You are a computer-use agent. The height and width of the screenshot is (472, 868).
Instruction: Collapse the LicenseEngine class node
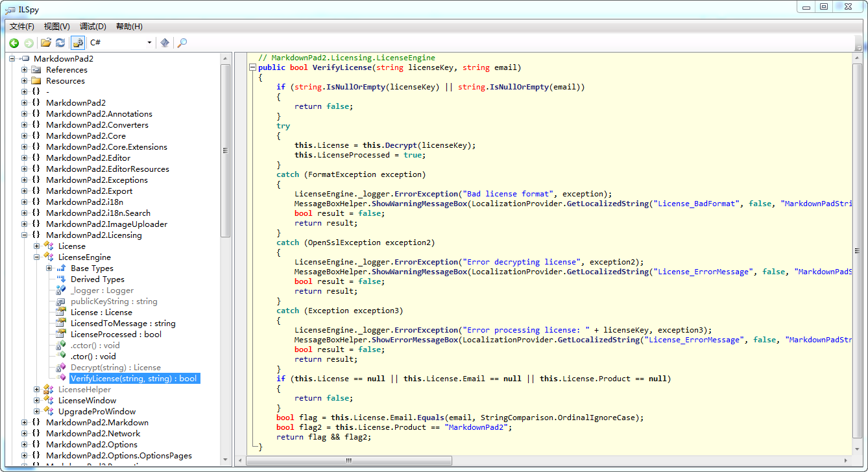click(37, 257)
